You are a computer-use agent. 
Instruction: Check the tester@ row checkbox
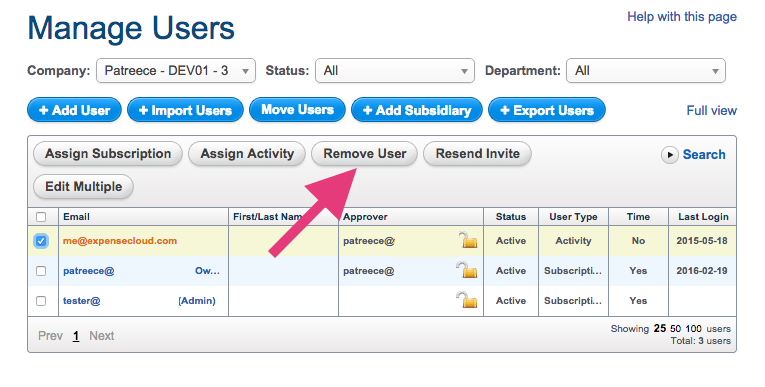point(41,301)
